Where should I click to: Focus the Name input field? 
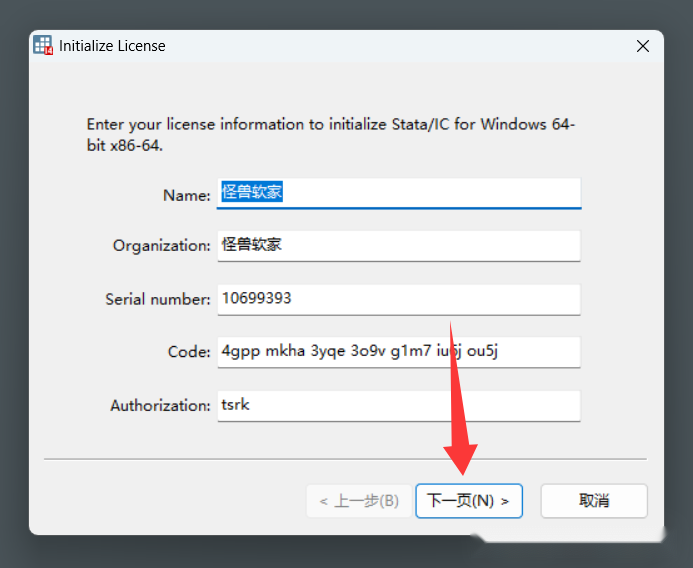click(399, 193)
